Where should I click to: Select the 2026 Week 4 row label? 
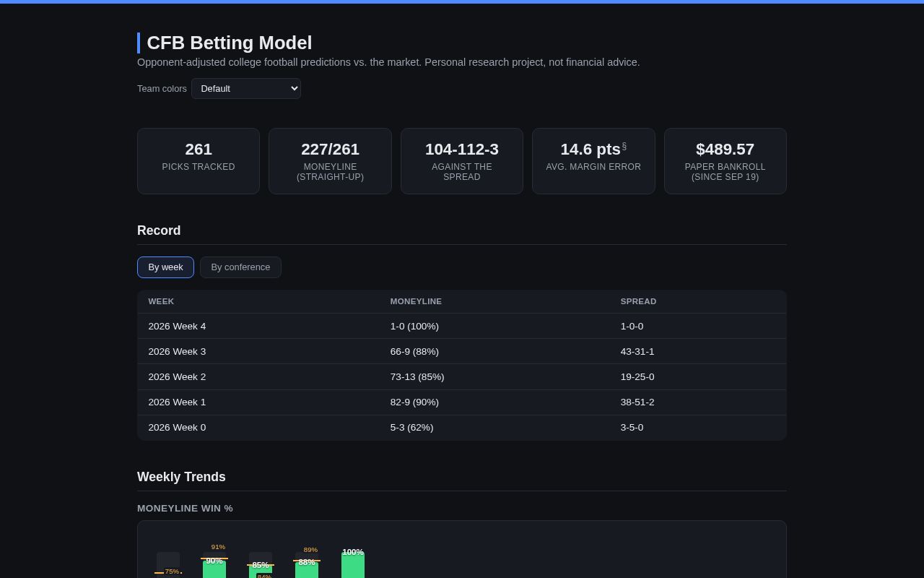point(177,327)
